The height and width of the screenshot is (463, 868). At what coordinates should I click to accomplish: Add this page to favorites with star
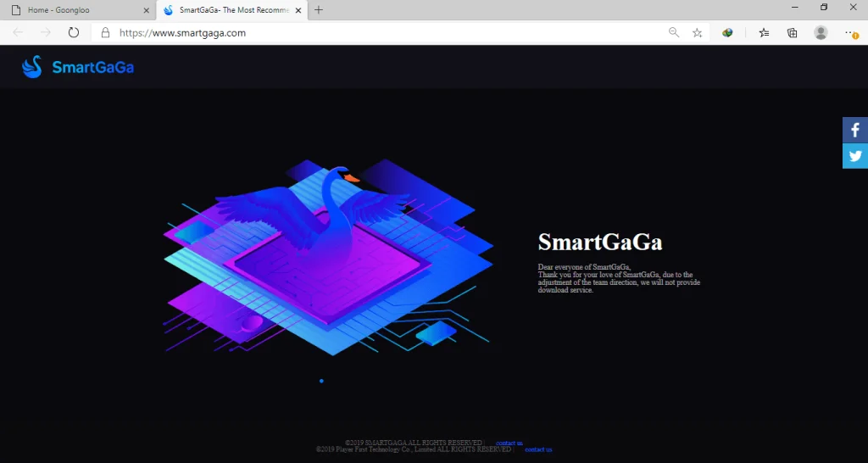(x=697, y=33)
